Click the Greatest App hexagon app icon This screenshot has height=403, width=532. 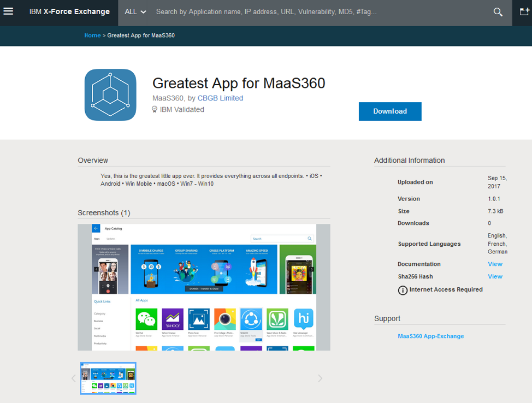110,95
